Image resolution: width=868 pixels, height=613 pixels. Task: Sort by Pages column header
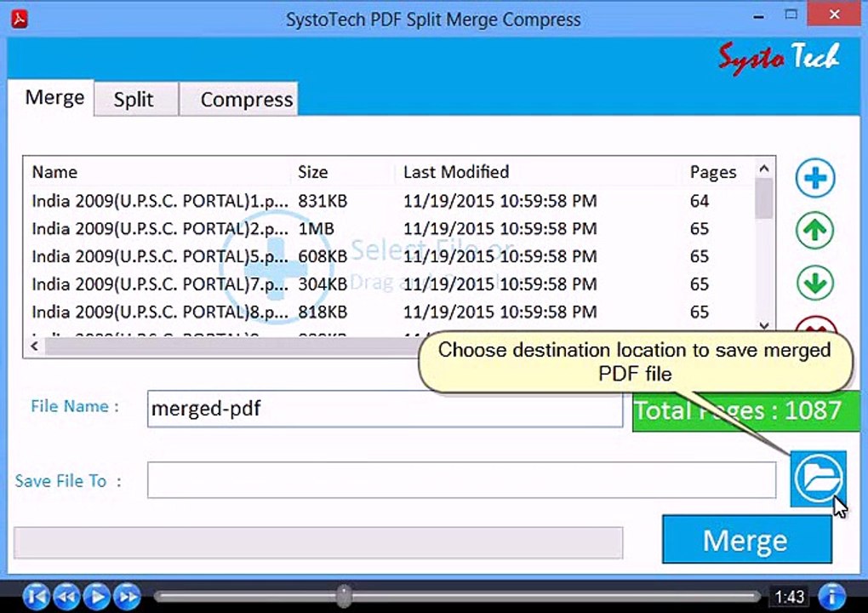713,172
